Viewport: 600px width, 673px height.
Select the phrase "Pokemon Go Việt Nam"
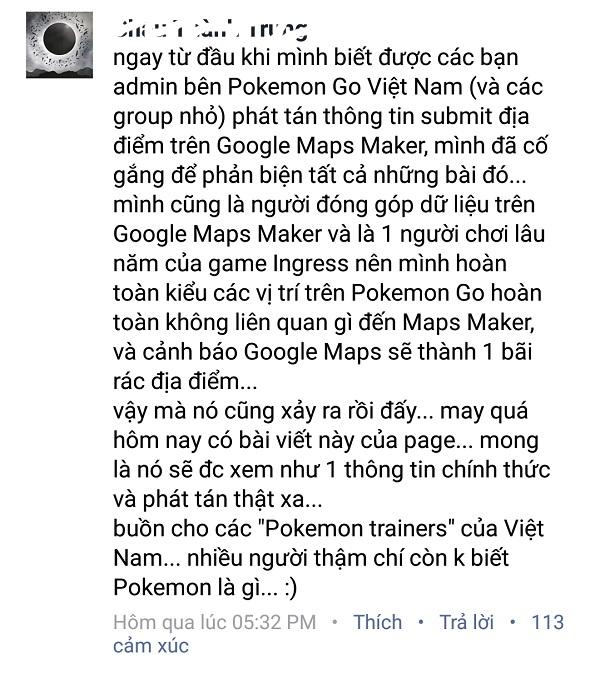pos(345,87)
